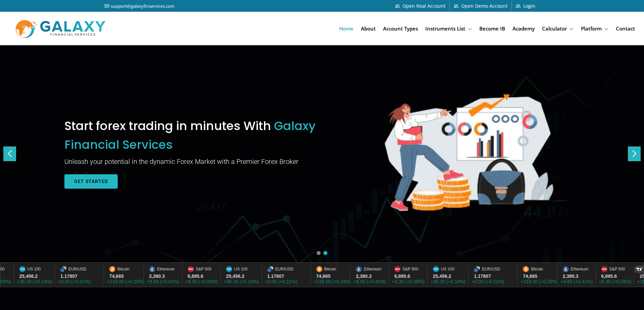Expand the Instruments List dropdown
This screenshot has height=310, width=644.
(x=448, y=29)
